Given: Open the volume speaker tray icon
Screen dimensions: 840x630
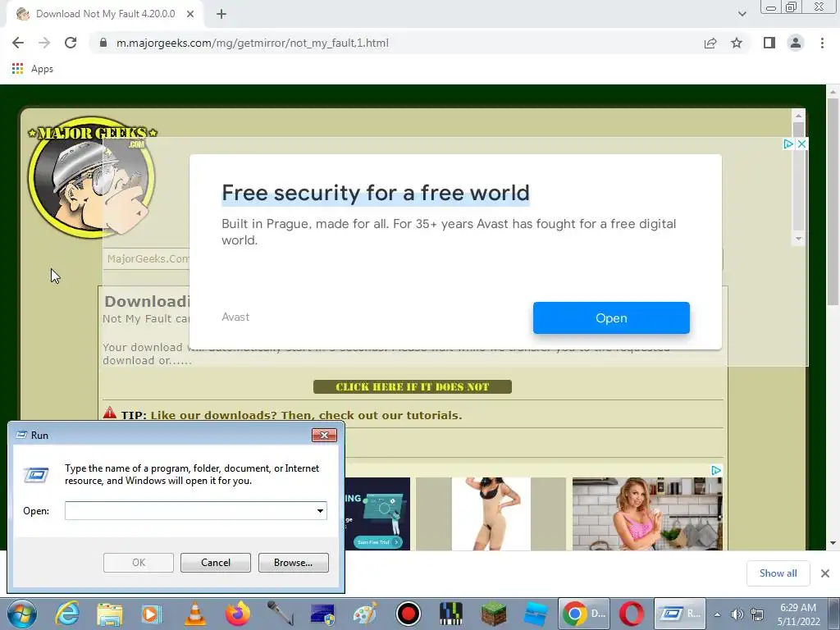Looking at the screenshot, I should 737,614.
